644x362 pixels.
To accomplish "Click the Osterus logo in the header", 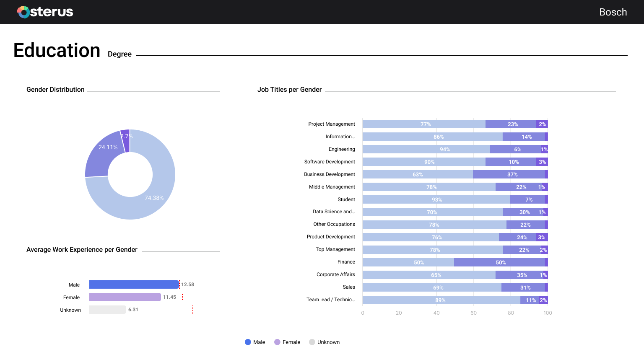I will (45, 12).
